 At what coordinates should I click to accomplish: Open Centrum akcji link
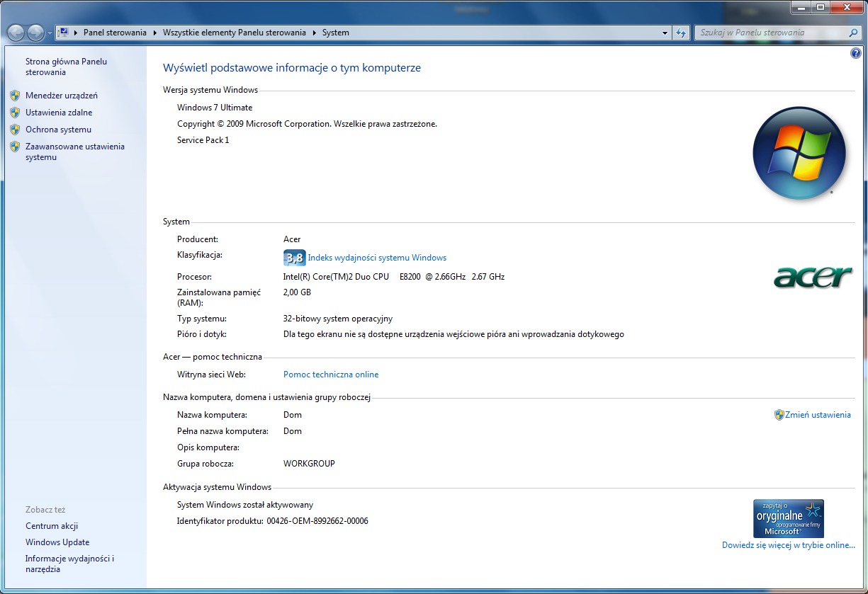(52, 526)
